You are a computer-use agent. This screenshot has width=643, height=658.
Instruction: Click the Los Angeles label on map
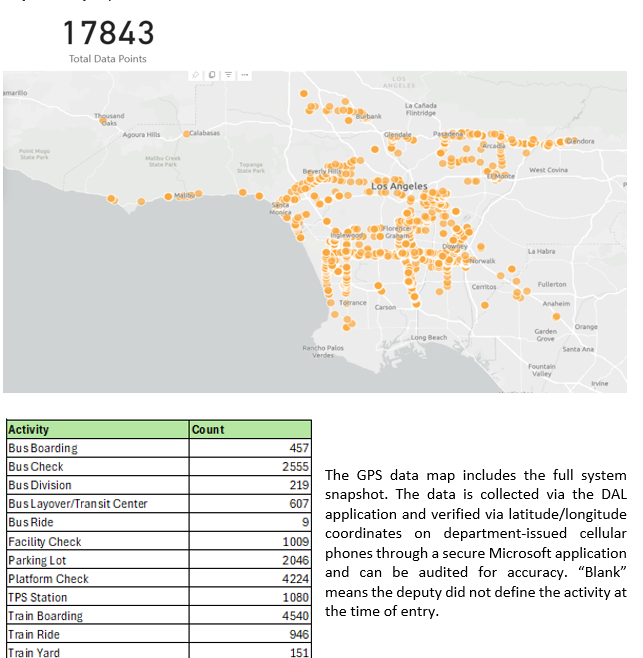pyautogui.click(x=400, y=187)
